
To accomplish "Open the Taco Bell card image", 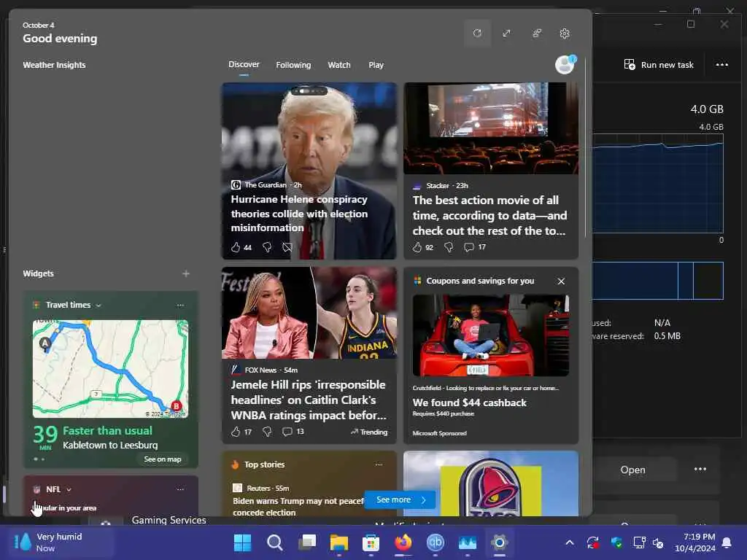I will pos(491,483).
